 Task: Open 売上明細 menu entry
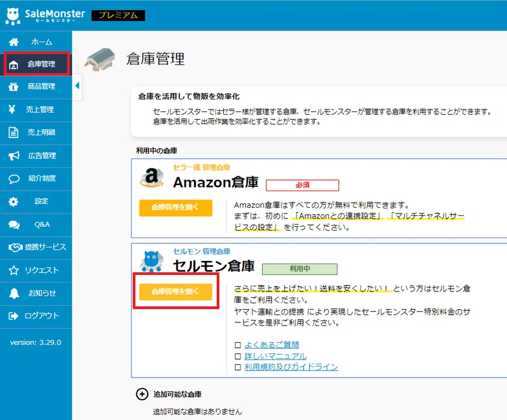pos(41,132)
